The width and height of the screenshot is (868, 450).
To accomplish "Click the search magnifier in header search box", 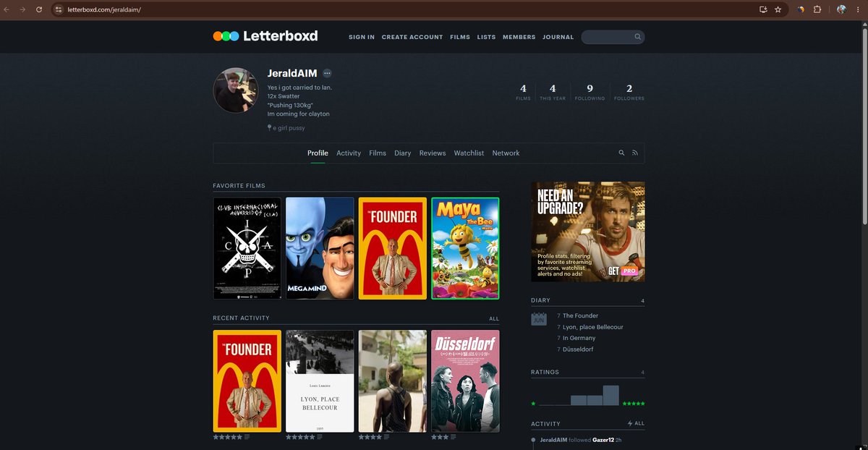I will tap(637, 37).
